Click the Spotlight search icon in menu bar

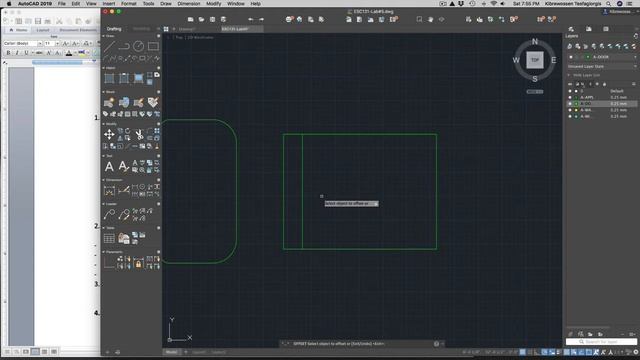(x=608, y=3)
